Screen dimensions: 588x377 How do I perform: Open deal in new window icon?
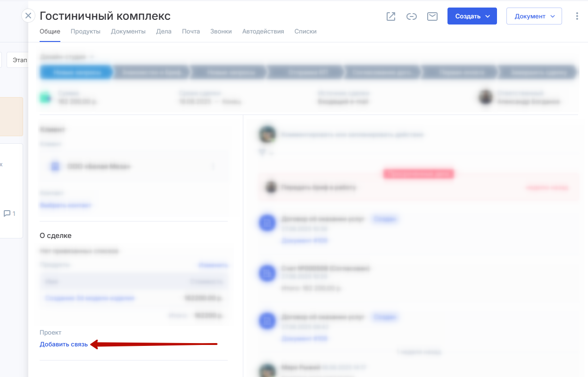click(391, 16)
